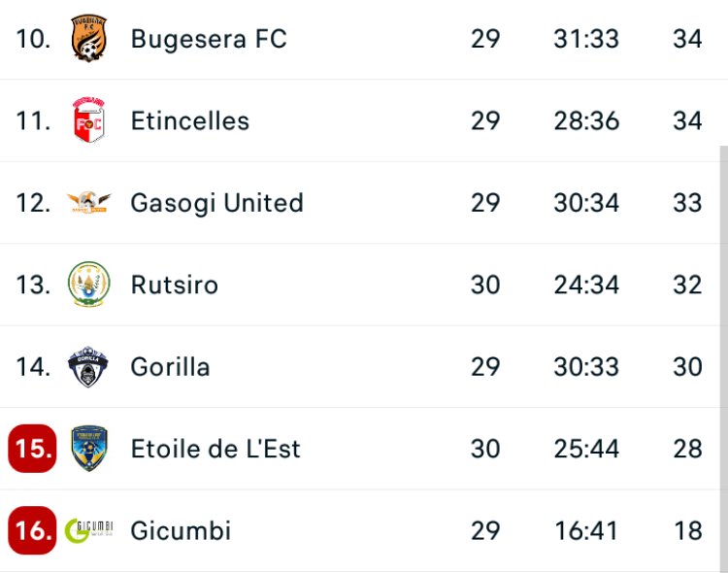The image size is (728, 573).
Task: Open the Etincelles team link
Action: [x=190, y=121]
